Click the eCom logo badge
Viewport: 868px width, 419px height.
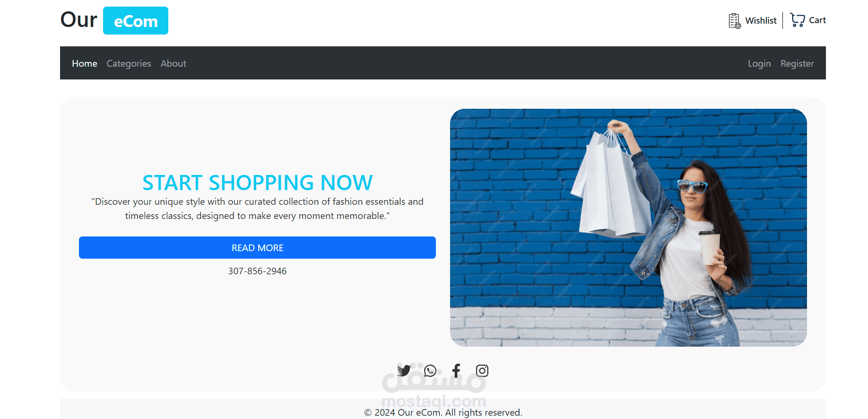click(x=136, y=21)
